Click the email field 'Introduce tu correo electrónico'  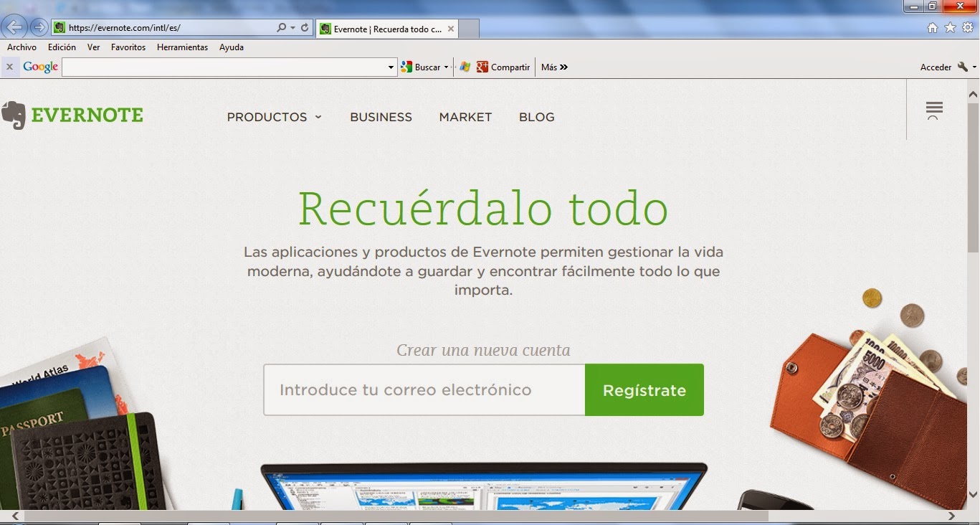click(x=424, y=389)
